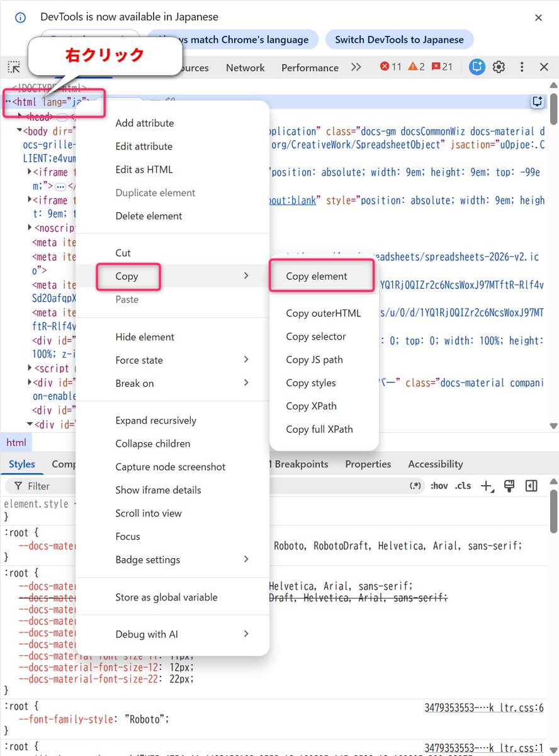Open the AI assistance icon in toolbar

pyautogui.click(x=478, y=67)
